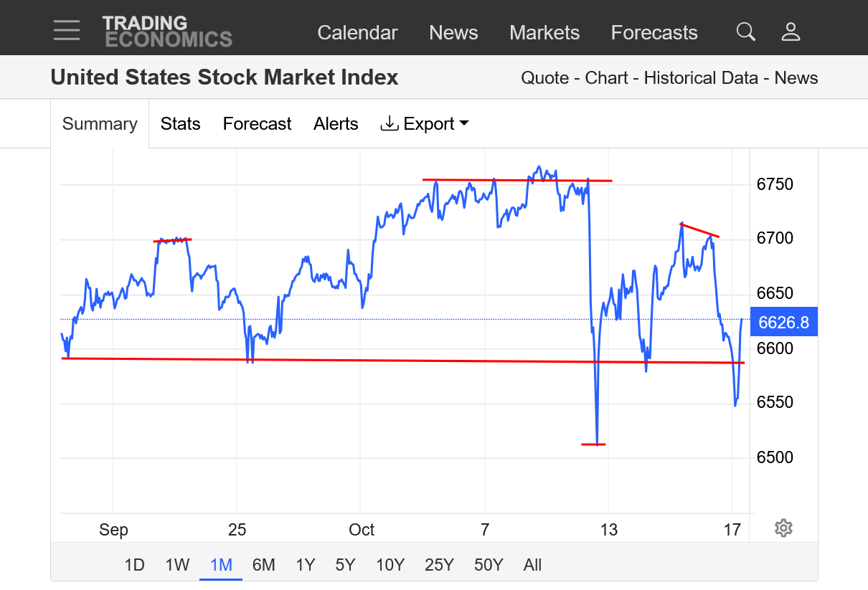868x590 pixels.
Task: Click the News navigation link
Action: pyautogui.click(x=453, y=33)
